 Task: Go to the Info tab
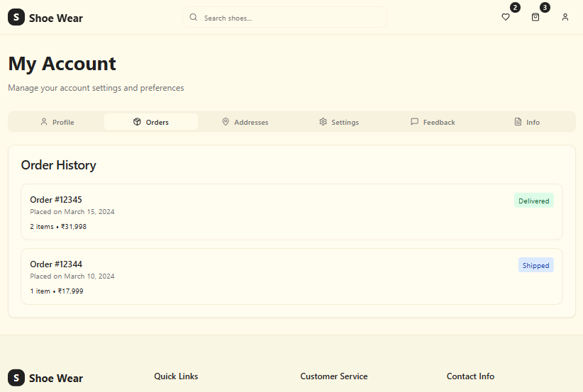527,122
